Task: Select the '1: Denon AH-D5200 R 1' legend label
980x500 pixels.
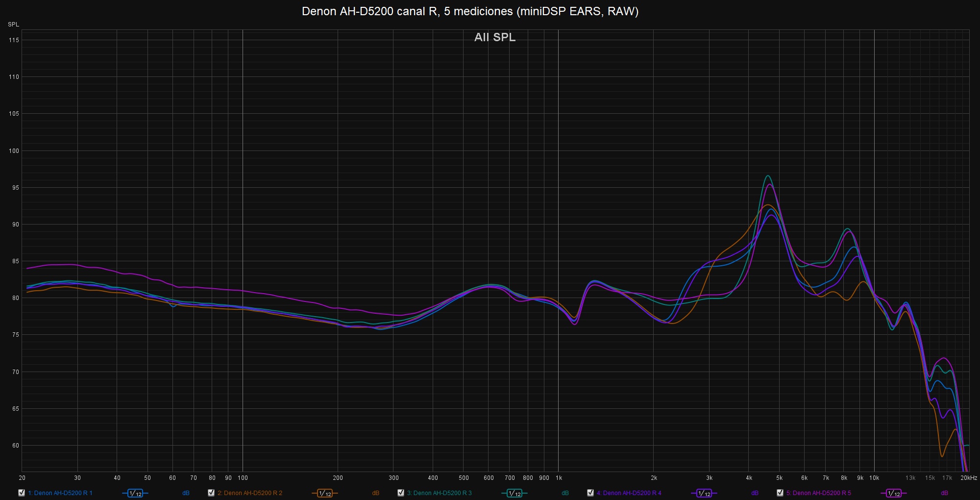Action: [x=60, y=493]
